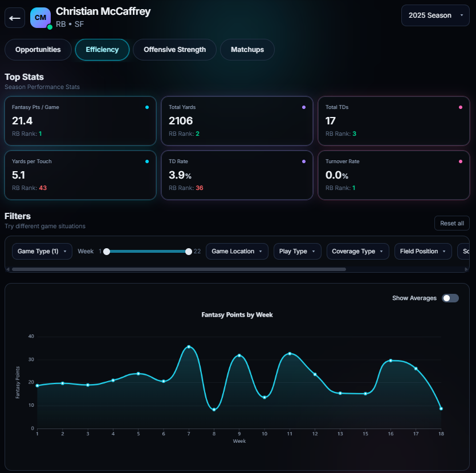
Task: Click the pink dot on Turnover Rate card
Action: pyautogui.click(x=462, y=161)
